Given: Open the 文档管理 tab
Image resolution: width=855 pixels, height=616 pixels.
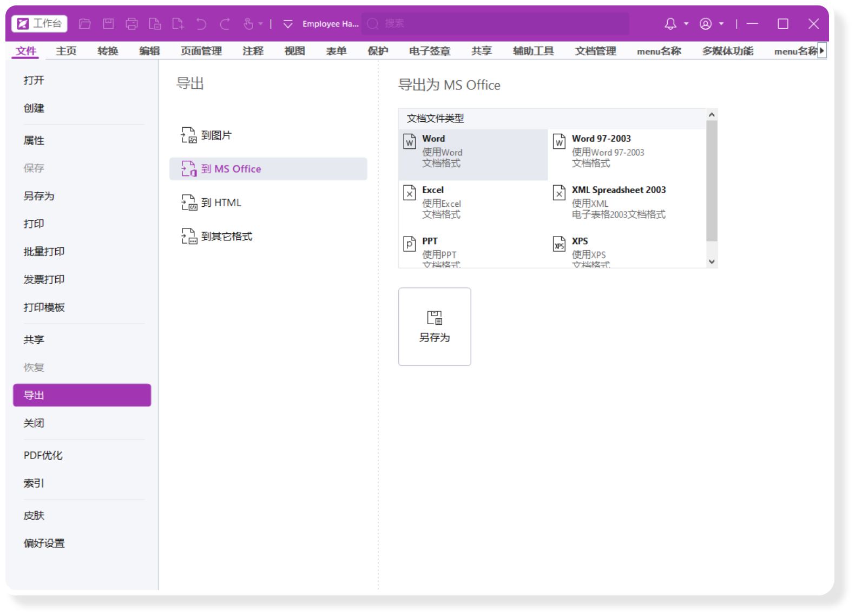Looking at the screenshot, I should [x=595, y=51].
